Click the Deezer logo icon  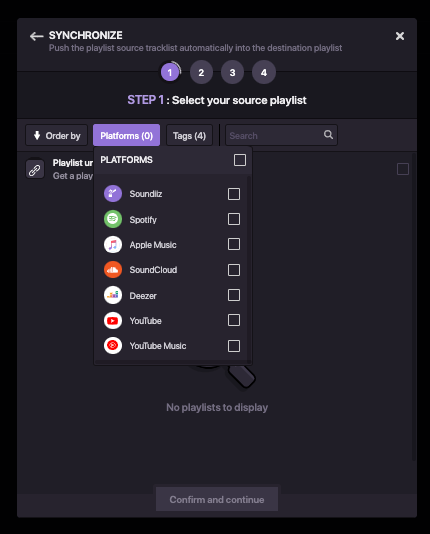[x=113, y=295]
